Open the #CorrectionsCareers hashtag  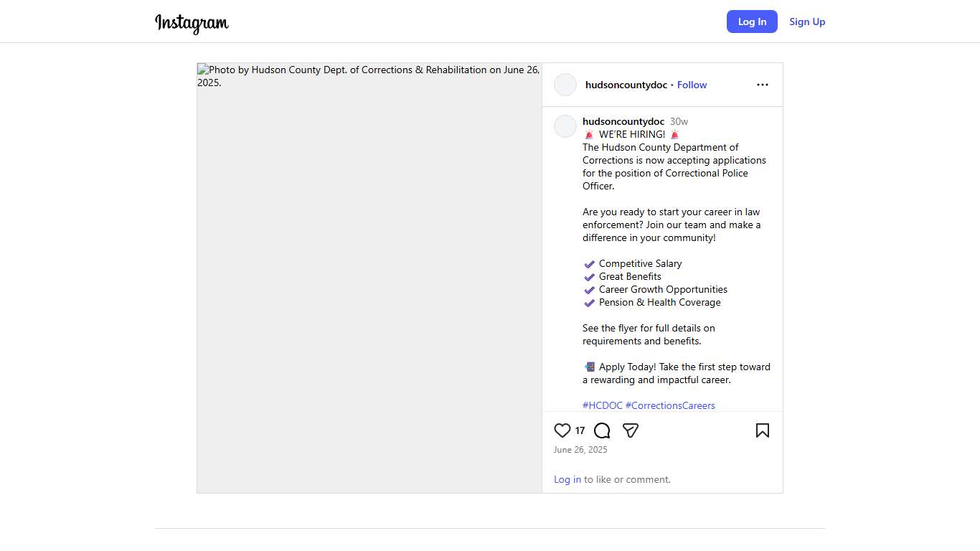point(670,405)
